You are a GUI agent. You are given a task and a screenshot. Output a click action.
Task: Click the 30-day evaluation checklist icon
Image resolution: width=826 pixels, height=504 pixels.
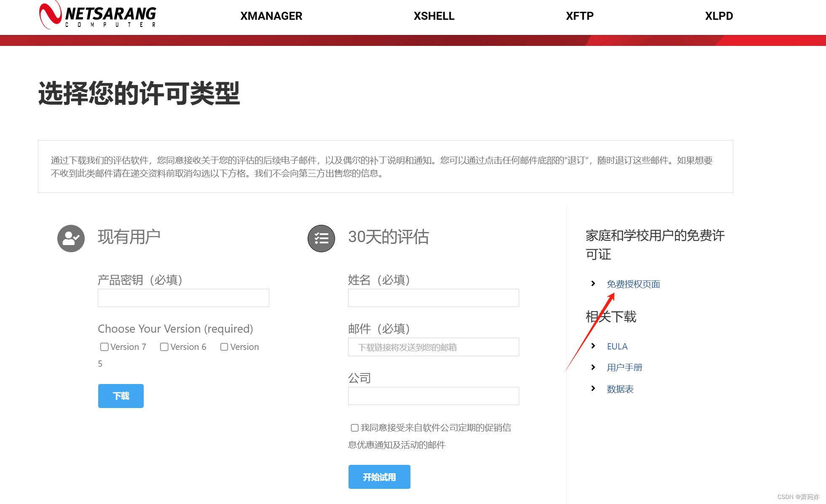[322, 239]
